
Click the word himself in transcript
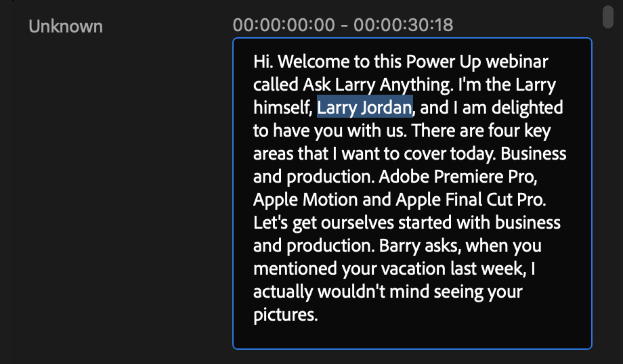tap(282, 108)
